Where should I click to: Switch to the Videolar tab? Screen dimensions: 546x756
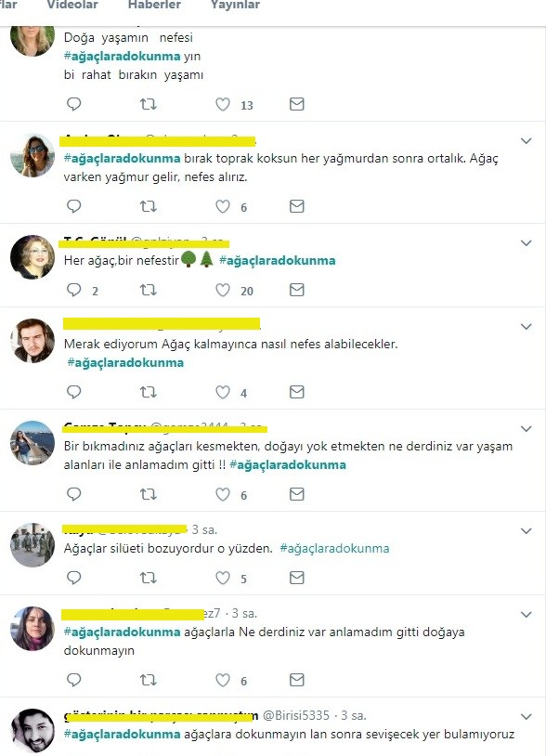click(72, 5)
